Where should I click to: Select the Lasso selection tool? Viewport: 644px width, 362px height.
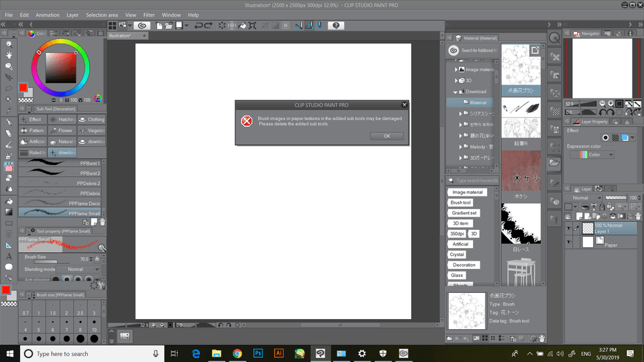tap(9, 88)
